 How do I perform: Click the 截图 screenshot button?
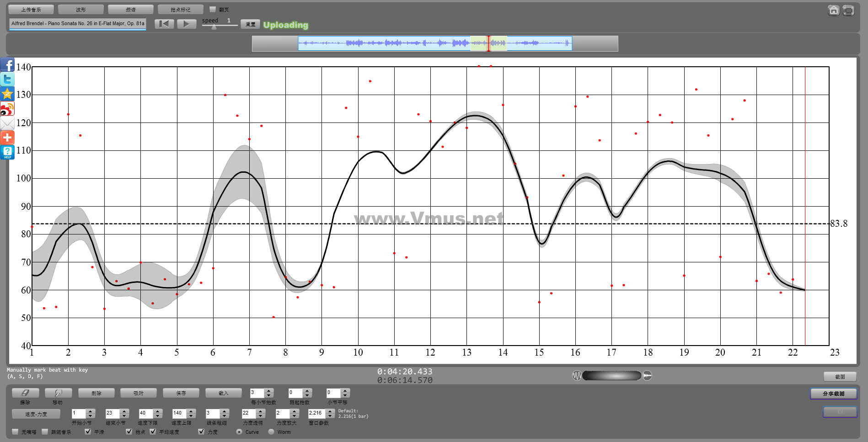click(x=840, y=377)
